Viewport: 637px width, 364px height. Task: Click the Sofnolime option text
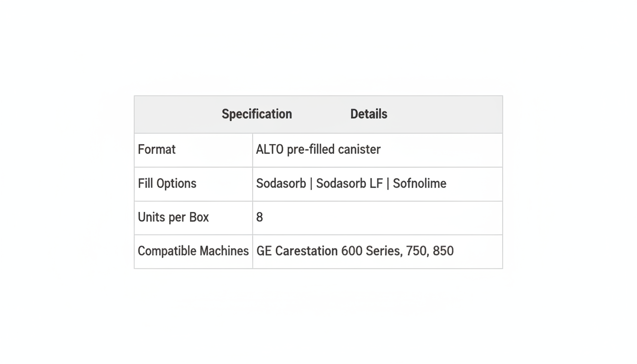[419, 183]
